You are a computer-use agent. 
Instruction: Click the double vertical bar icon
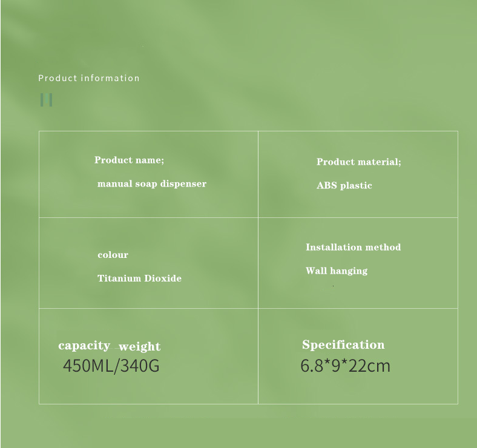tap(46, 100)
